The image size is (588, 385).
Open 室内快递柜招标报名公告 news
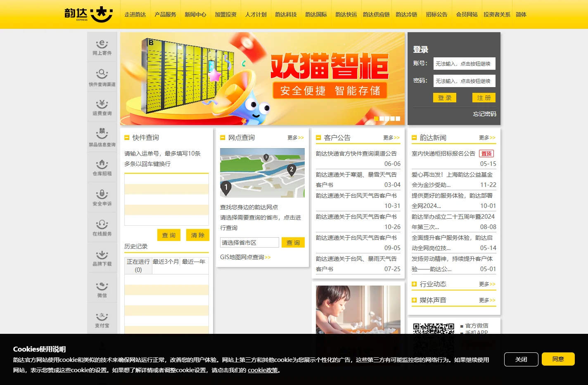443,154
